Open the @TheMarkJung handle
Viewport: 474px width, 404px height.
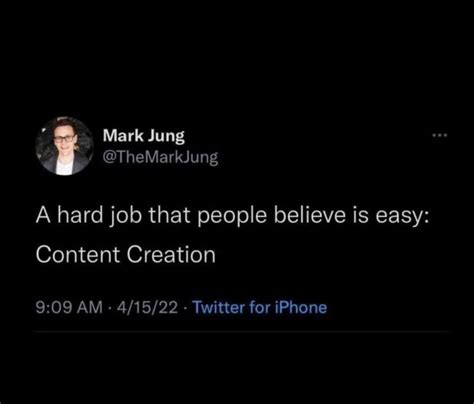[161, 157]
